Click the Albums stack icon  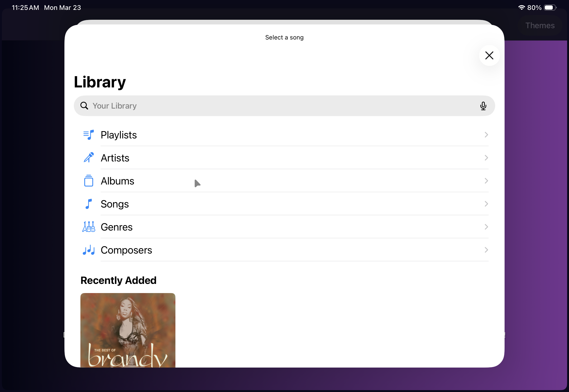[88, 181]
